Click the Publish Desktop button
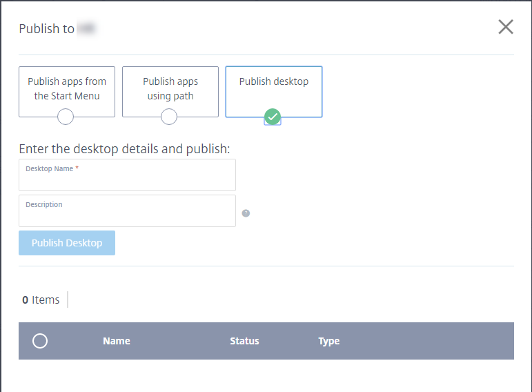The width and height of the screenshot is (532, 392). click(67, 243)
